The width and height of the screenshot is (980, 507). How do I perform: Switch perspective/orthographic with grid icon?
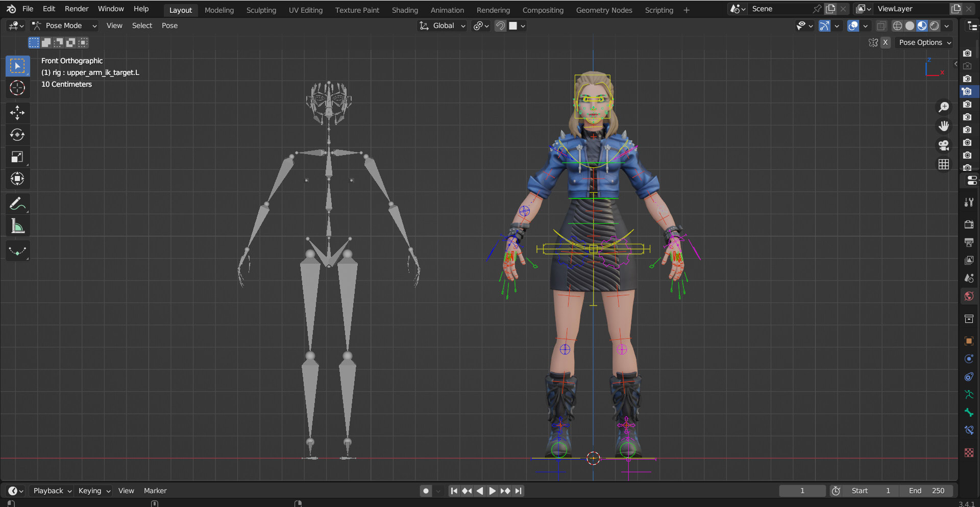944,164
